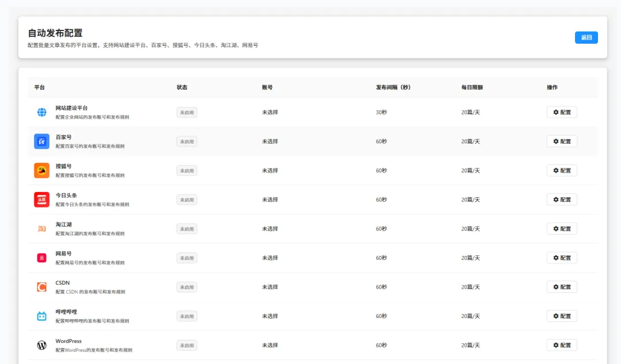Click the 网站建设平台 platform name
This screenshot has height=364, width=621.
click(72, 108)
